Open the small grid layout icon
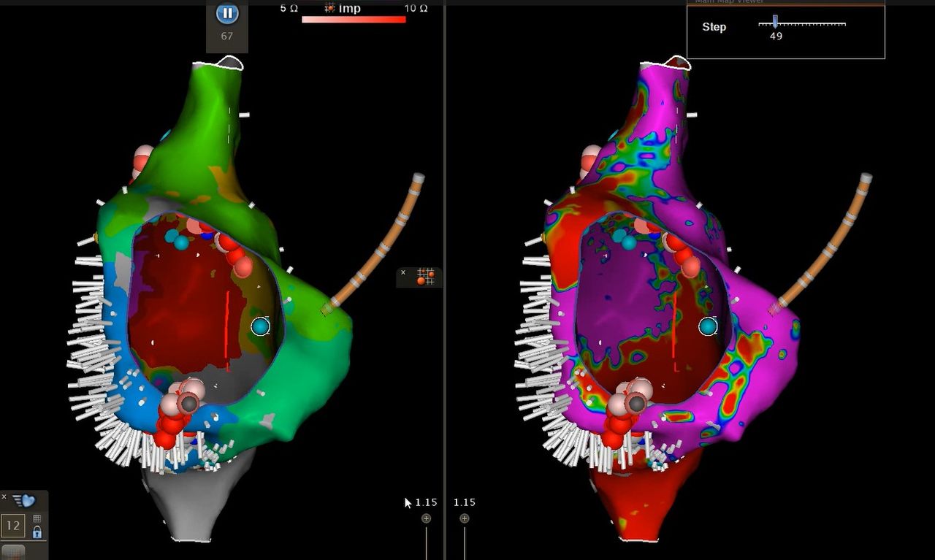 tap(37, 518)
